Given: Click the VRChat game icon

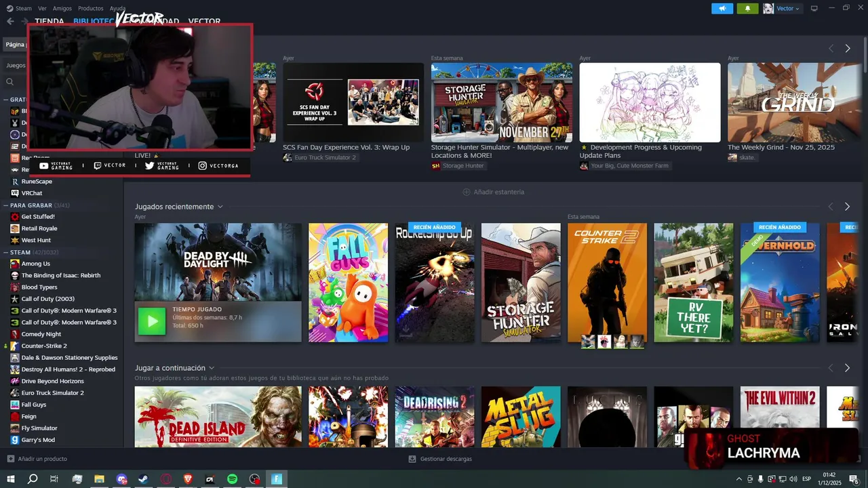Looking at the screenshot, I should point(15,193).
